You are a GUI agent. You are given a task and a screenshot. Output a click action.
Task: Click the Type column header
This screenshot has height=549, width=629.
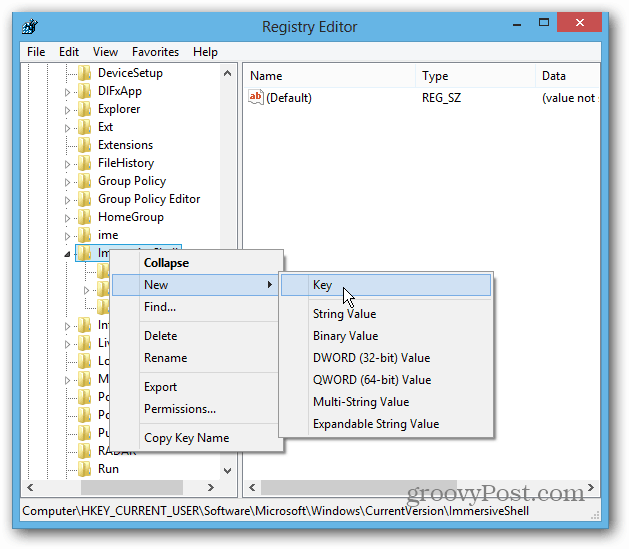coord(475,76)
